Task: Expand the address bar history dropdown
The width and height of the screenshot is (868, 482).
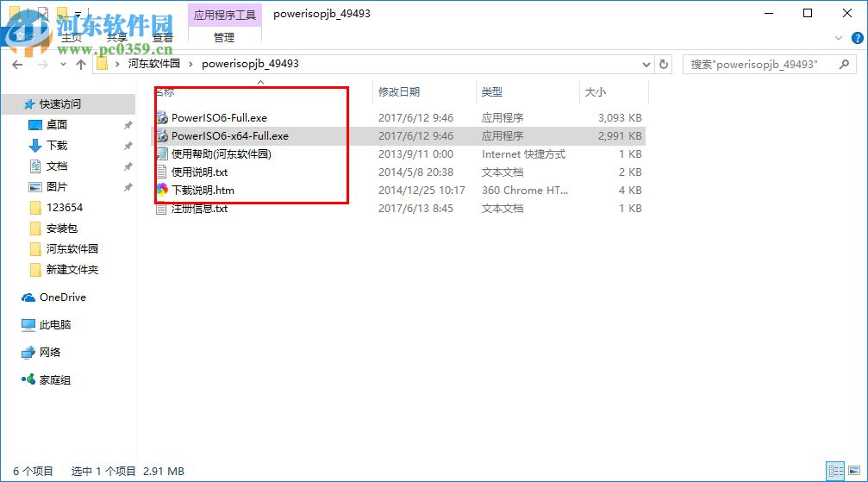Action: (646, 65)
